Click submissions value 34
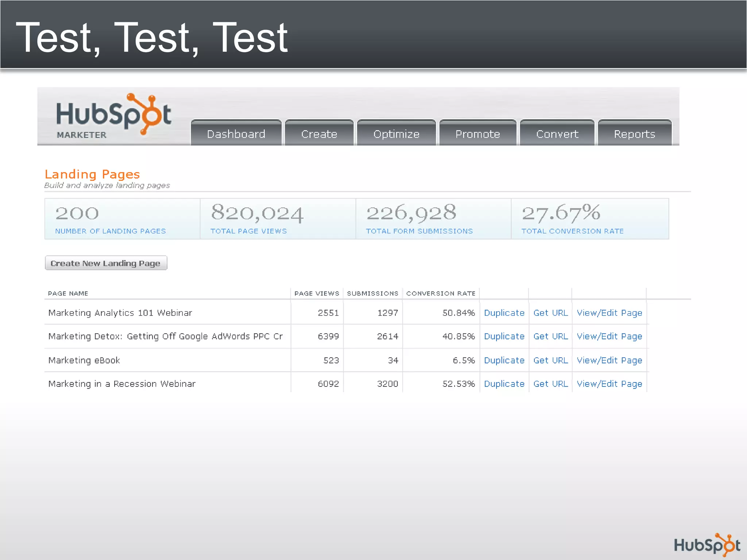This screenshot has width=747, height=560. (393, 360)
